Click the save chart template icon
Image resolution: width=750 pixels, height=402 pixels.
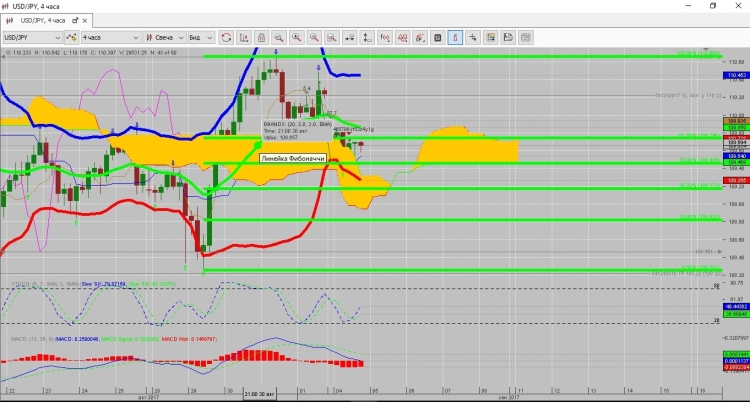click(508, 37)
